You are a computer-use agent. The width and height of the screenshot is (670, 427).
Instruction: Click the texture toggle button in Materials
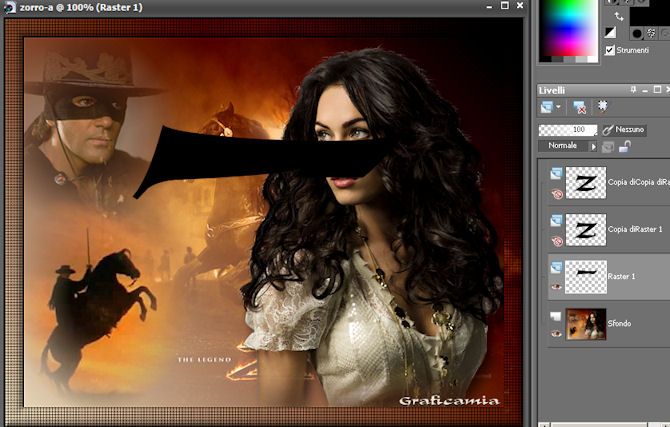[651, 33]
